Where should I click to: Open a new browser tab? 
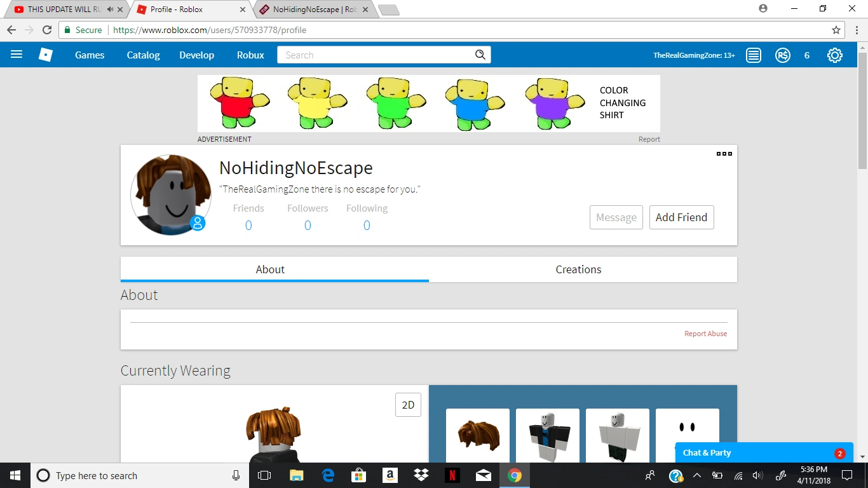388,10
